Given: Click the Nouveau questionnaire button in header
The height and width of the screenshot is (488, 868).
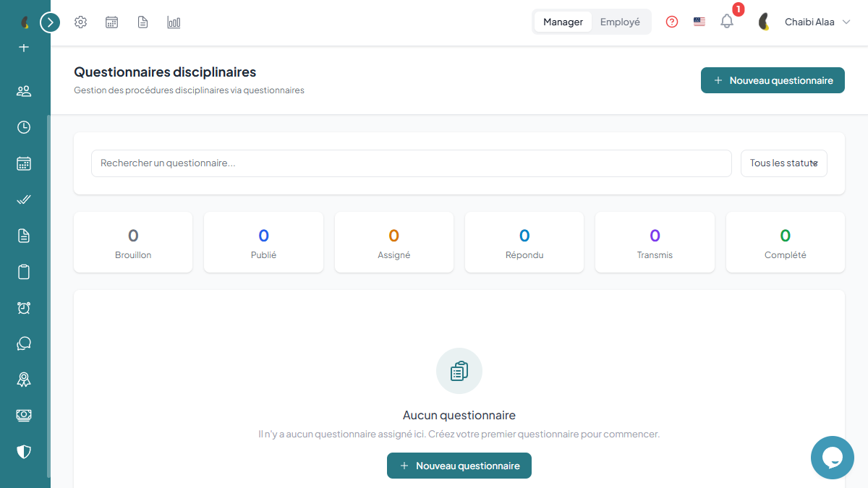Looking at the screenshot, I should pos(773,80).
